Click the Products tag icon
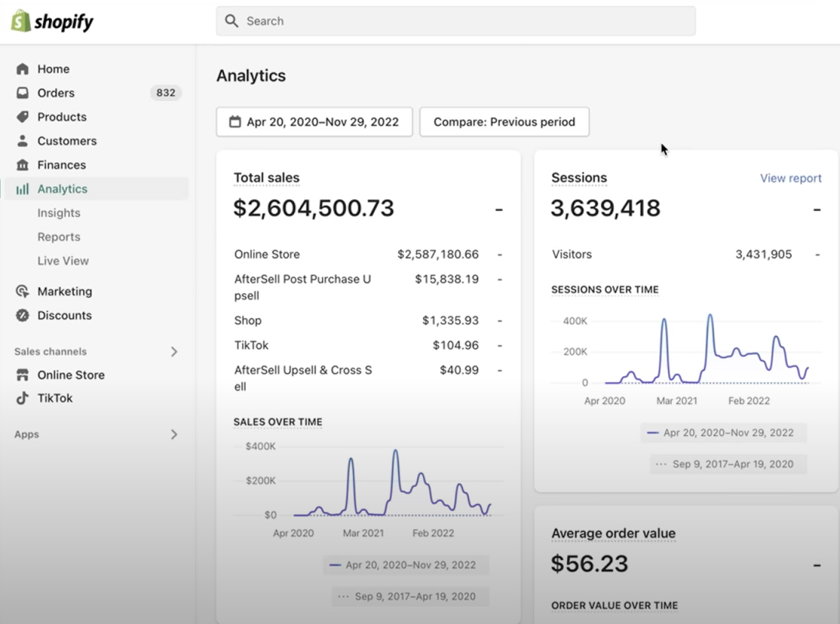 (23, 117)
